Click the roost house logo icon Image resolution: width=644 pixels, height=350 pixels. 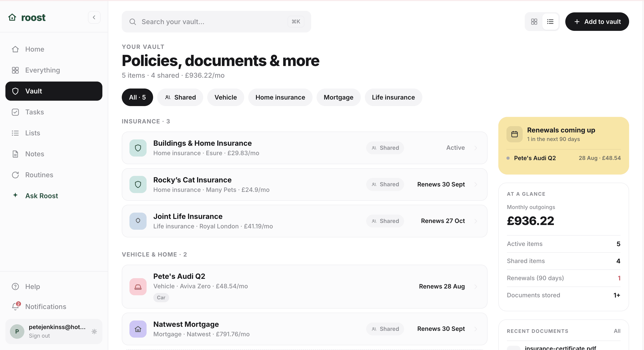pyautogui.click(x=12, y=17)
